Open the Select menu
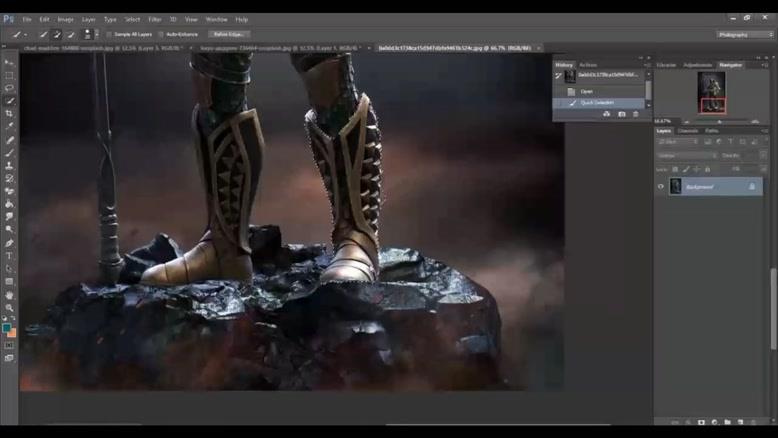This screenshot has height=438, width=778. pyautogui.click(x=132, y=19)
